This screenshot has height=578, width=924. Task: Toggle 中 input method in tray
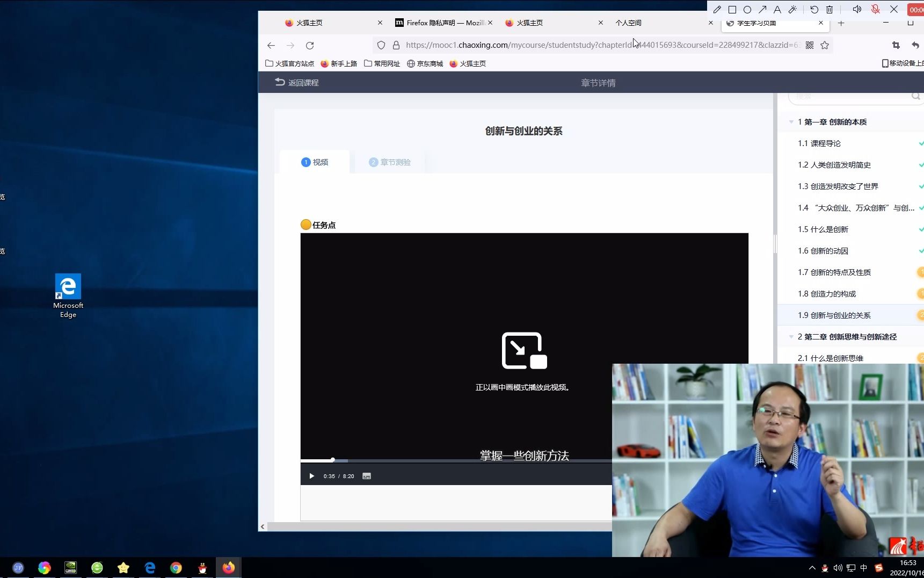[863, 568]
